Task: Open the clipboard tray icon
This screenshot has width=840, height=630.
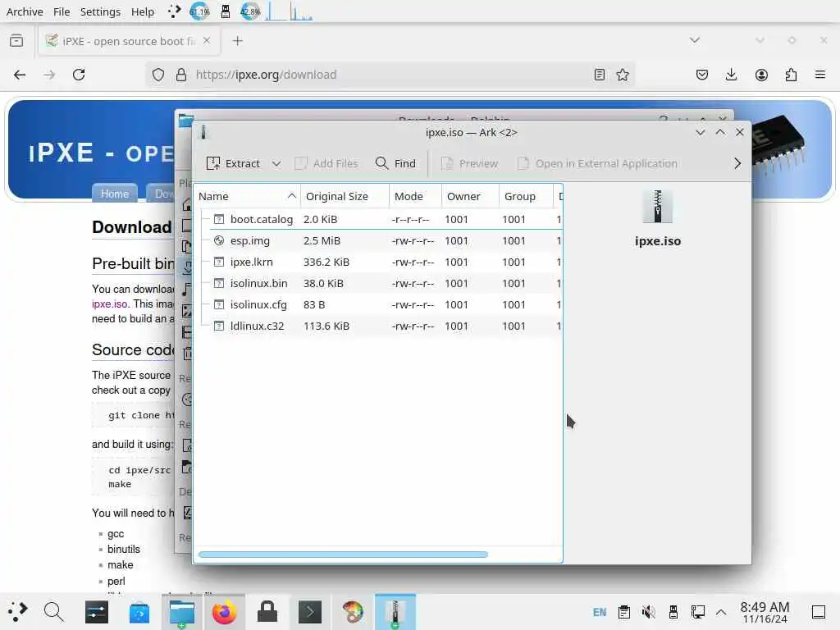Action: click(x=624, y=612)
